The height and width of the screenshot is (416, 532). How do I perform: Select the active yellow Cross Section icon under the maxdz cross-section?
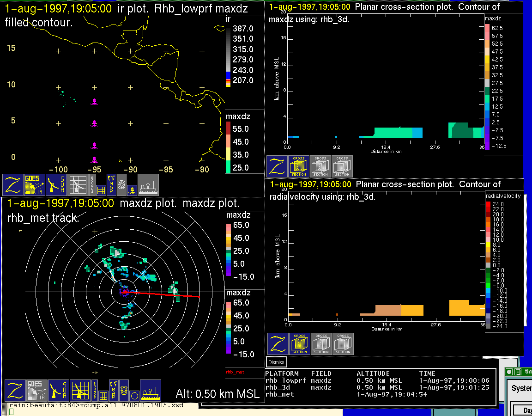[x=298, y=166]
